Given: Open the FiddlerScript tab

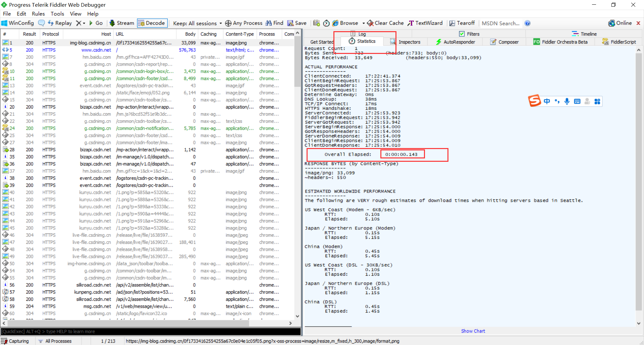Looking at the screenshot, I should click(619, 42).
